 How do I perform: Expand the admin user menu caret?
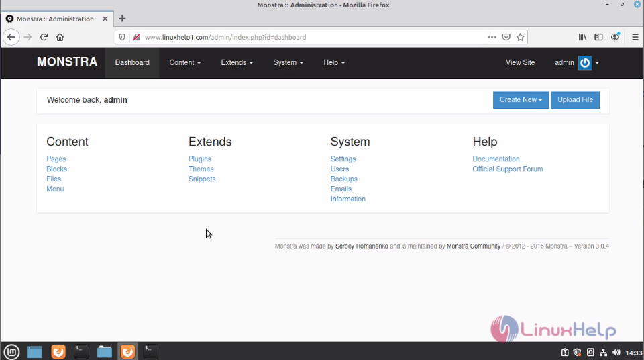pyautogui.click(x=597, y=63)
